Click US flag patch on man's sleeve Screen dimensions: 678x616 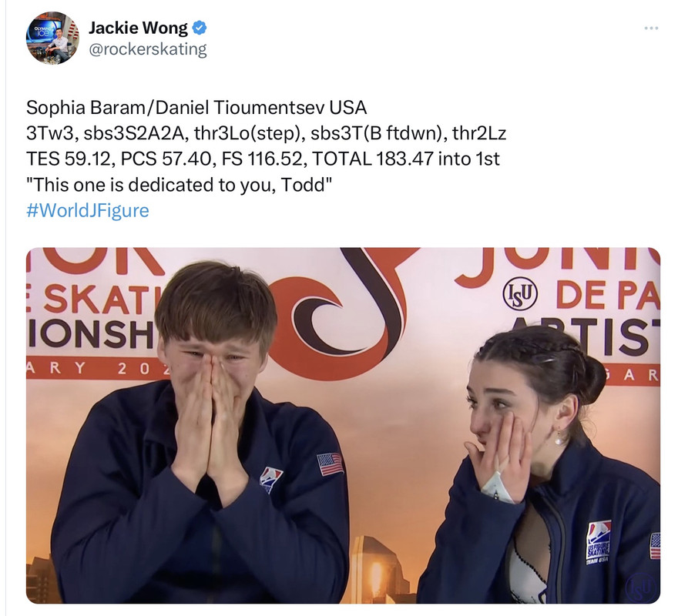pyautogui.click(x=330, y=464)
